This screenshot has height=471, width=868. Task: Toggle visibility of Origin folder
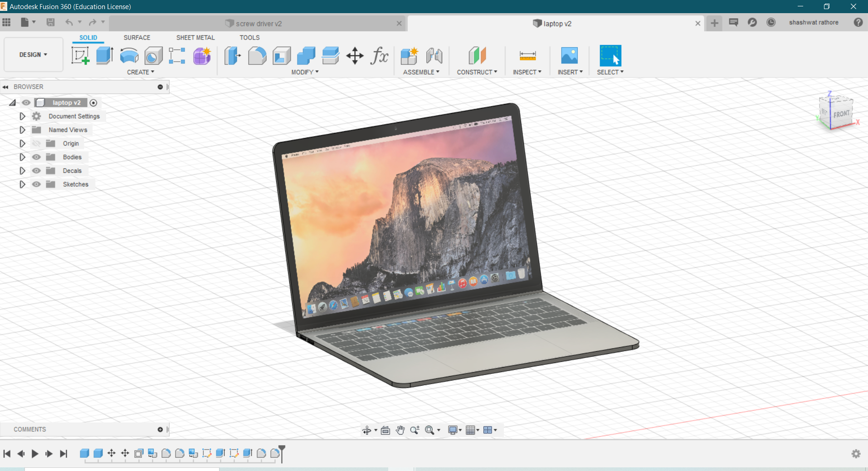click(x=36, y=143)
